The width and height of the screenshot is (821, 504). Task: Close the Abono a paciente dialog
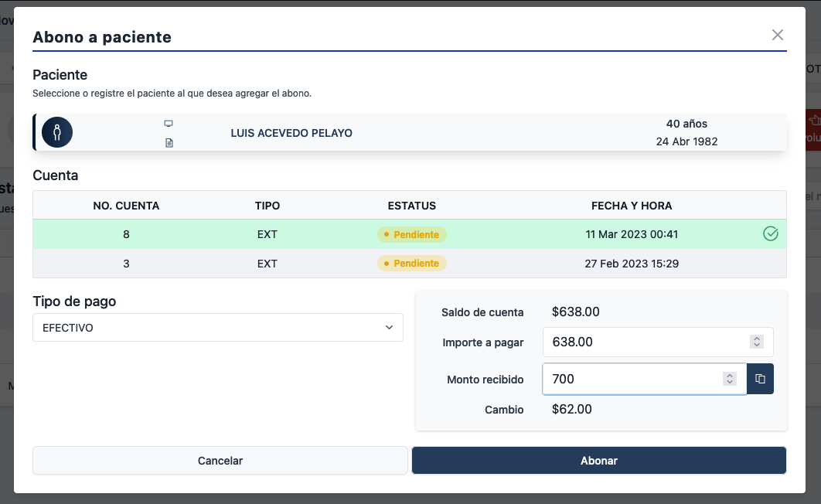coord(777,35)
